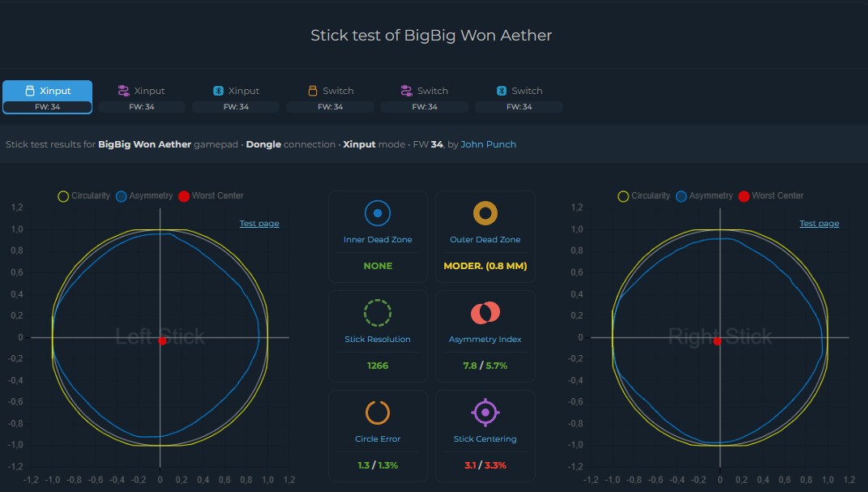Screen dimensions: 868x492
Task: Click the Bluetooth icon on the Xinput tab
Action: (x=218, y=91)
